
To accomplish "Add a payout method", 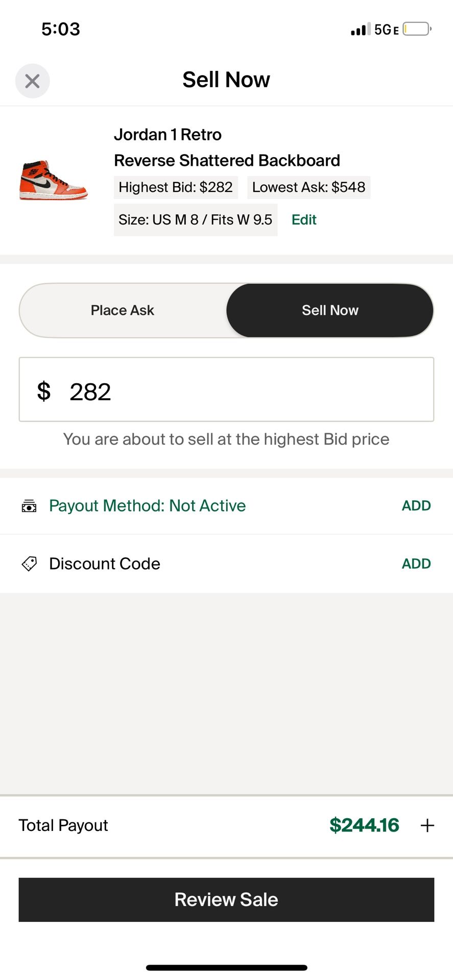I will [x=416, y=506].
